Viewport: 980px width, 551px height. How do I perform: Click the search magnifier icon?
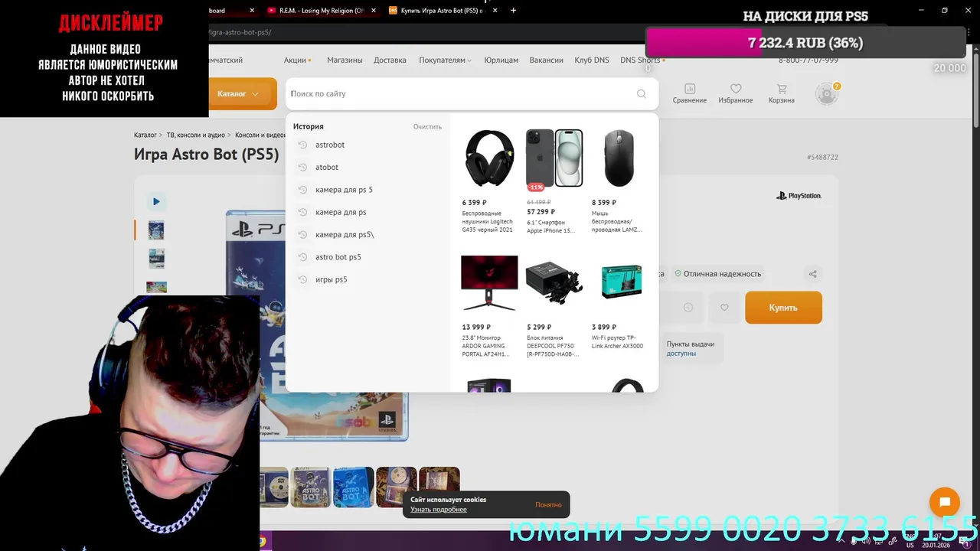click(x=642, y=94)
